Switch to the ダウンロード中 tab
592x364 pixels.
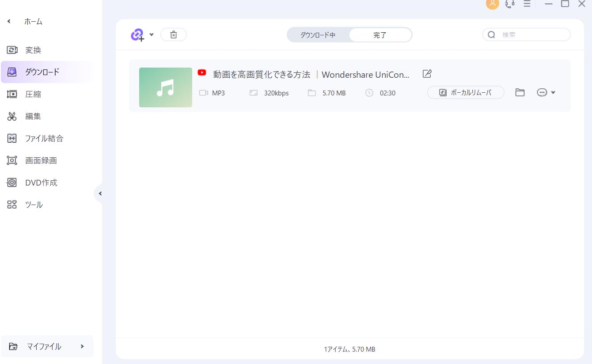pyautogui.click(x=318, y=35)
